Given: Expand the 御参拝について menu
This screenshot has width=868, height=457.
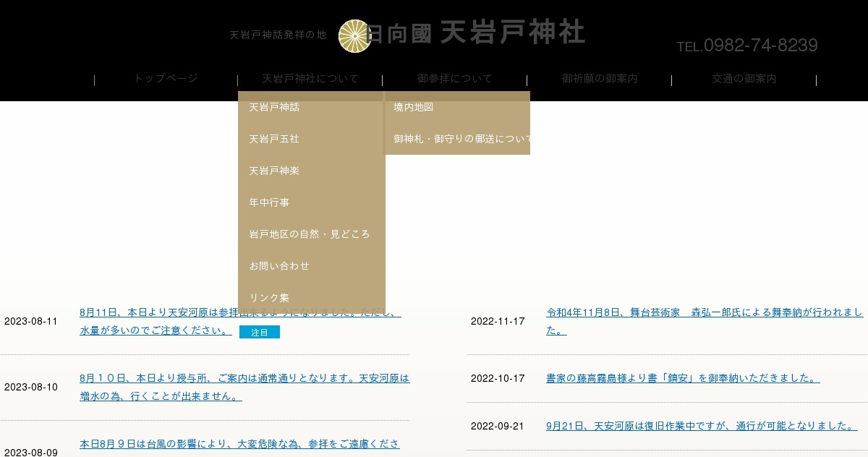Looking at the screenshot, I should point(454,79).
